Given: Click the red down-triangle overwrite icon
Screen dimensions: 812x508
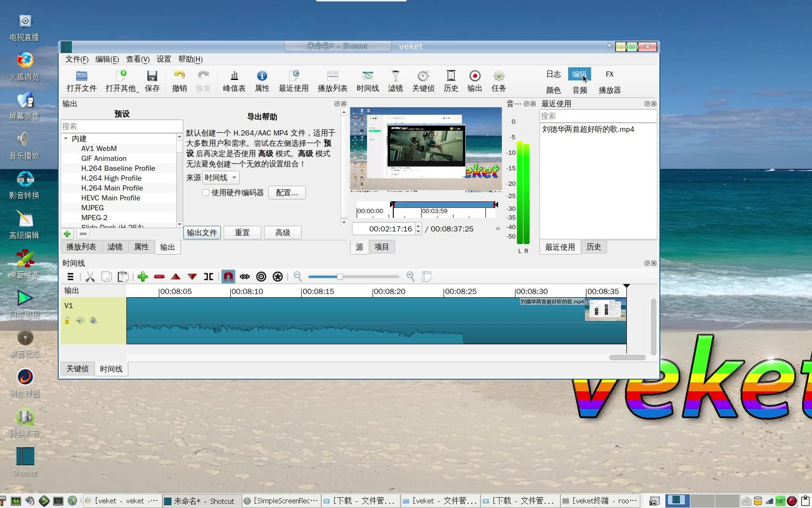Looking at the screenshot, I should click(192, 277).
